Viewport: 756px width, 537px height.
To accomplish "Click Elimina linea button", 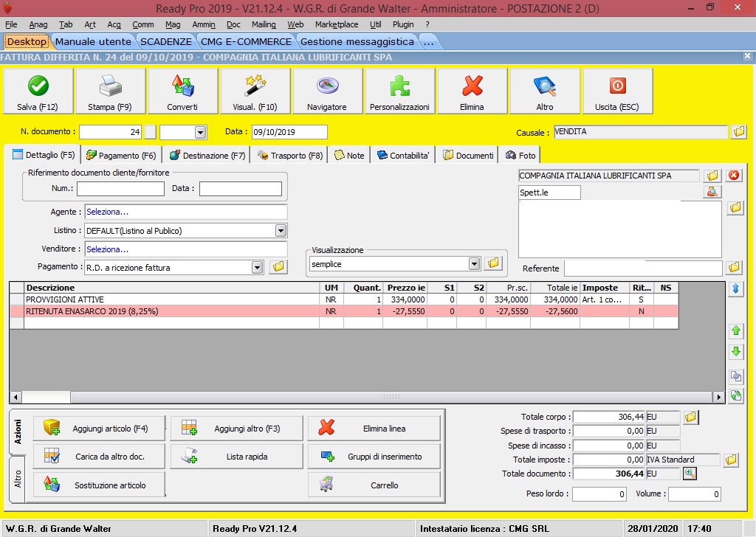I will pyautogui.click(x=374, y=428).
